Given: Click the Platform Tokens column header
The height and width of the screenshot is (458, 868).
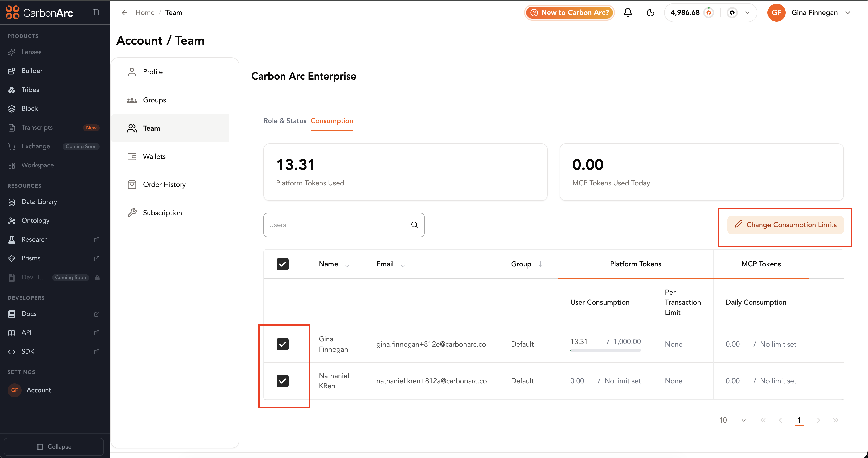Looking at the screenshot, I should 636,264.
